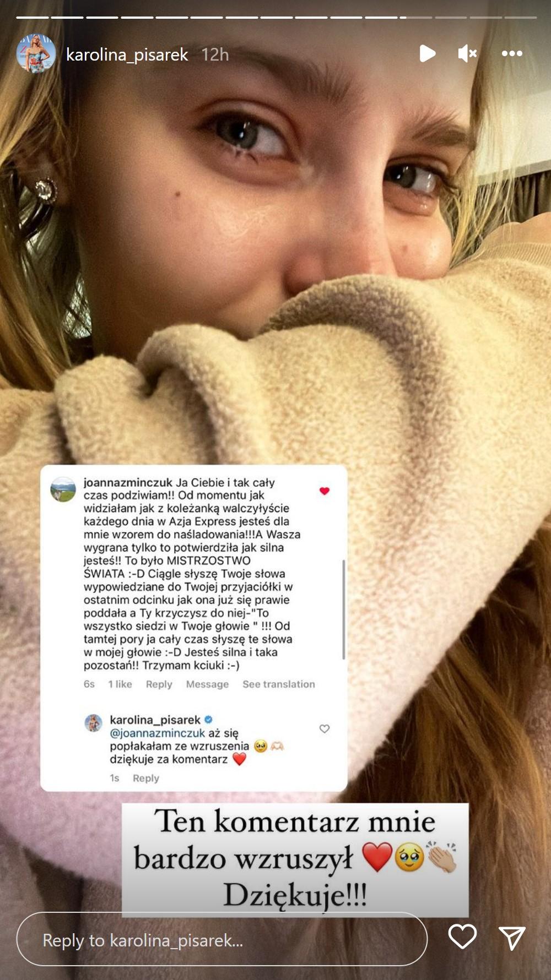
Task: Open the three-dot more options menu
Action: (512, 53)
